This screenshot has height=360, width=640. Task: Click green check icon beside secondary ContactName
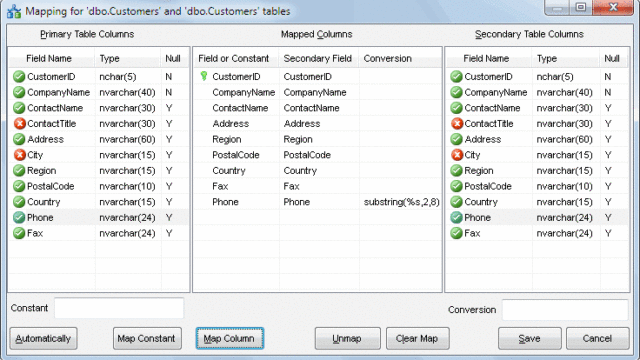click(x=456, y=108)
